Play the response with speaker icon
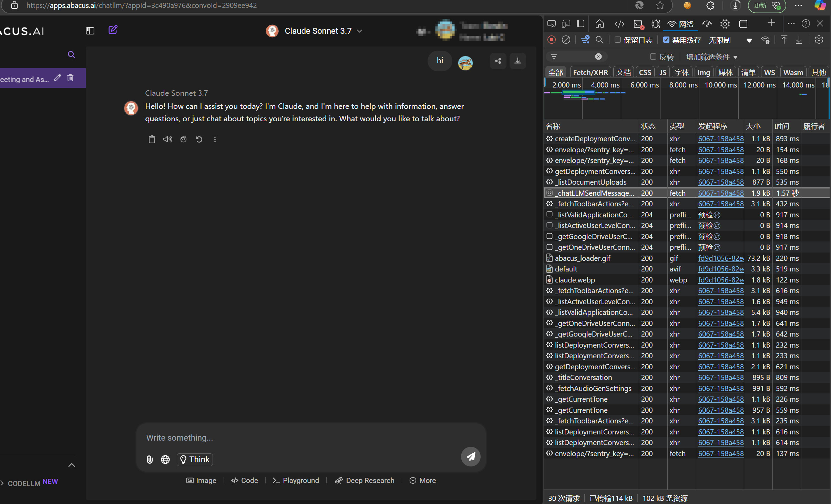Image resolution: width=831 pixels, height=504 pixels. point(167,139)
